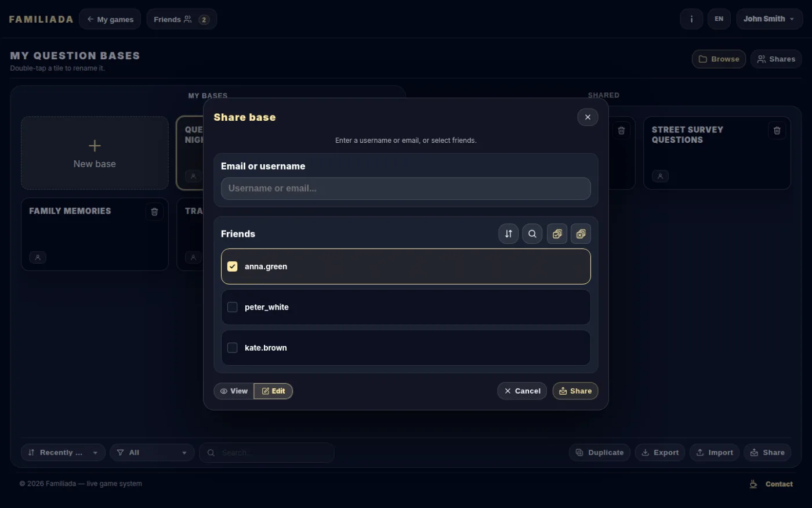Image resolution: width=812 pixels, height=508 pixels.
Task: Open Recently sort dropdown
Action: coord(63,452)
